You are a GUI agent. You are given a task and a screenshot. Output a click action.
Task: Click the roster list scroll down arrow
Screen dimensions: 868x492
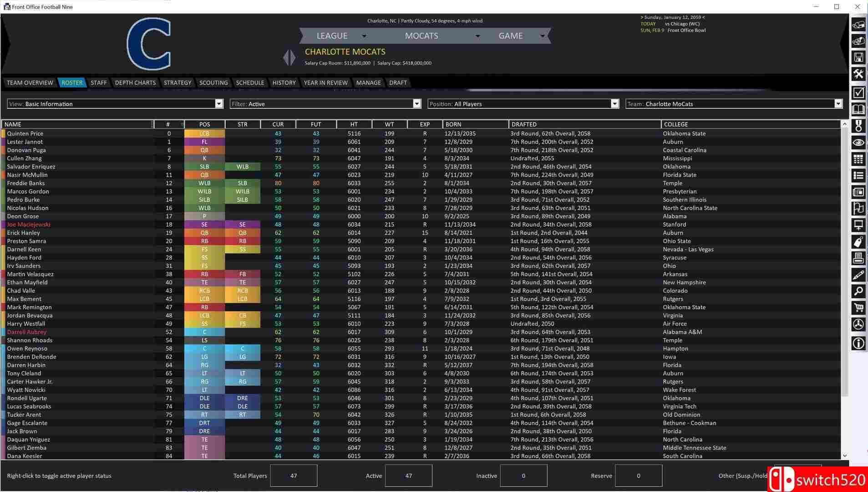tap(845, 456)
